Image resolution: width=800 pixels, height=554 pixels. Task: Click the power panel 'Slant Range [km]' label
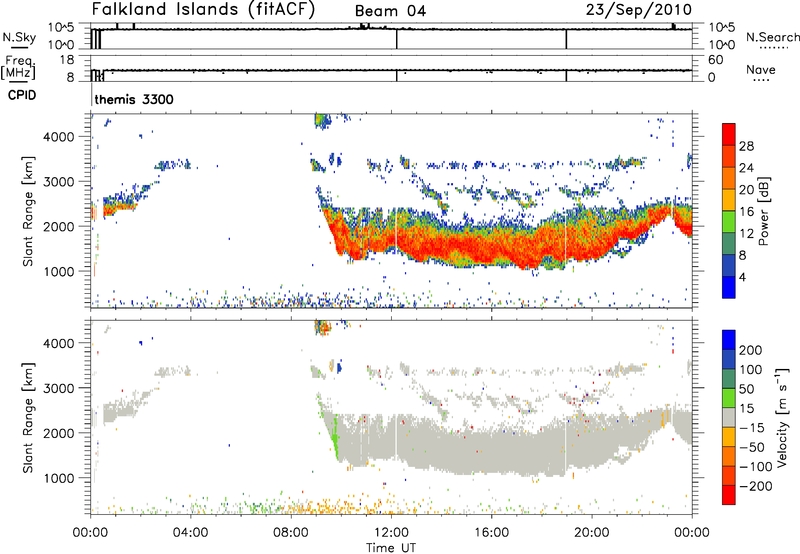point(28,211)
